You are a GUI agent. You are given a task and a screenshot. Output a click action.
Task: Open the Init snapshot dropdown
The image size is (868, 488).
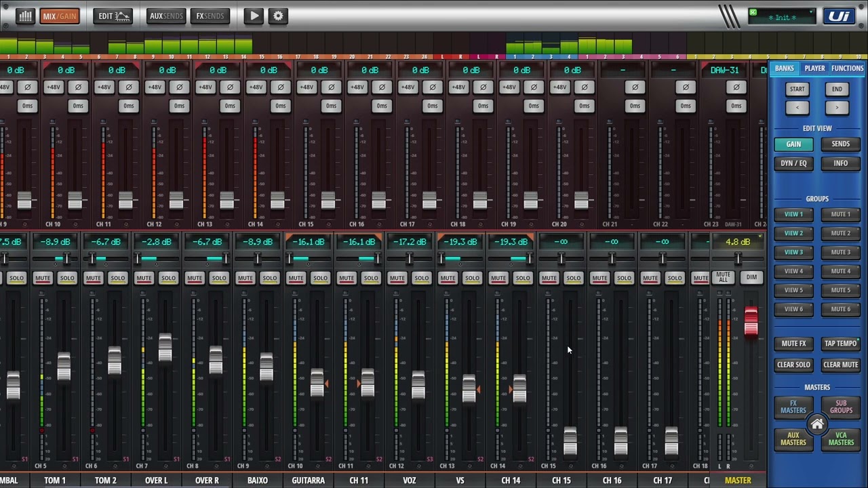[x=782, y=16]
